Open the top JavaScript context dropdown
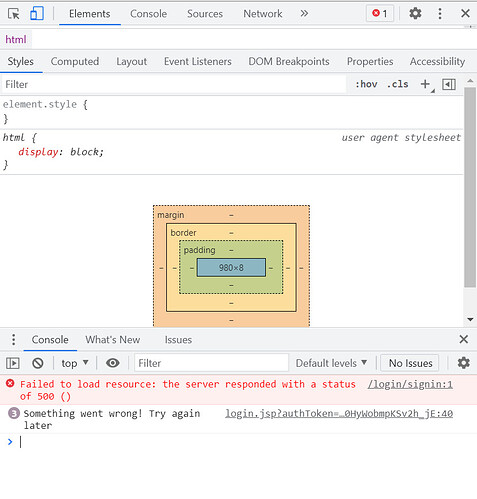The width and height of the screenshot is (477, 499). click(x=75, y=363)
